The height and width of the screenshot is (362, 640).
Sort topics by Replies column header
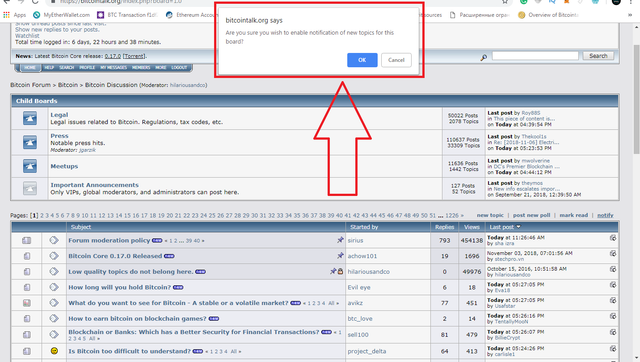point(444,227)
